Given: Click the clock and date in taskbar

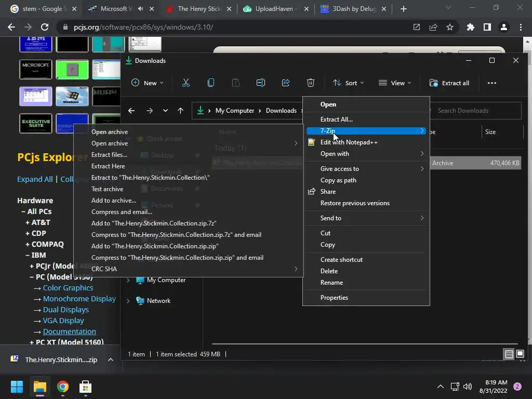Looking at the screenshot, I should [x=493, y=387].
